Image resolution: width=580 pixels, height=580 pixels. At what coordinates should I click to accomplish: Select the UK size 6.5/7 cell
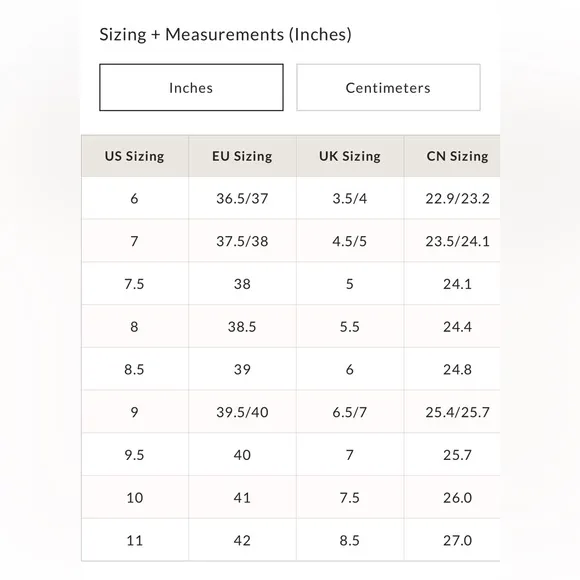350,412
